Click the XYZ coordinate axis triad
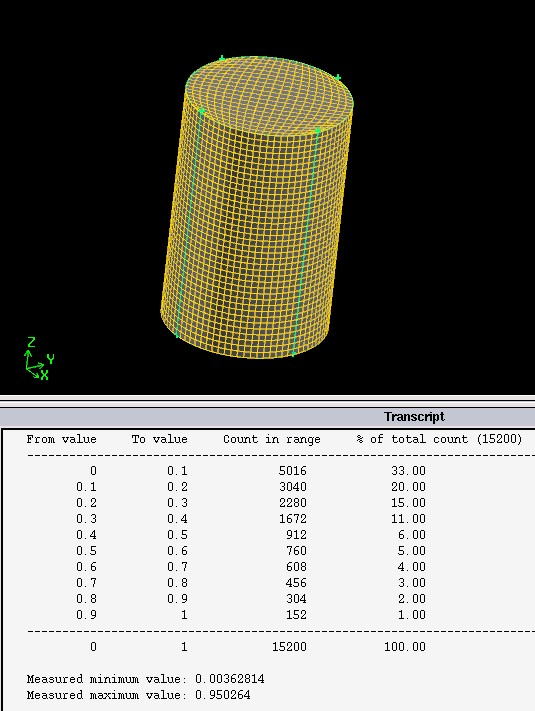535x711 pixels. [x=39, y=359]
